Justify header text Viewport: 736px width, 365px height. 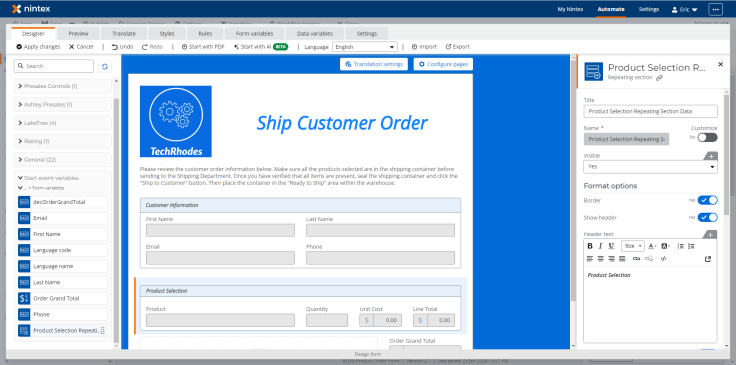point(622,259)
